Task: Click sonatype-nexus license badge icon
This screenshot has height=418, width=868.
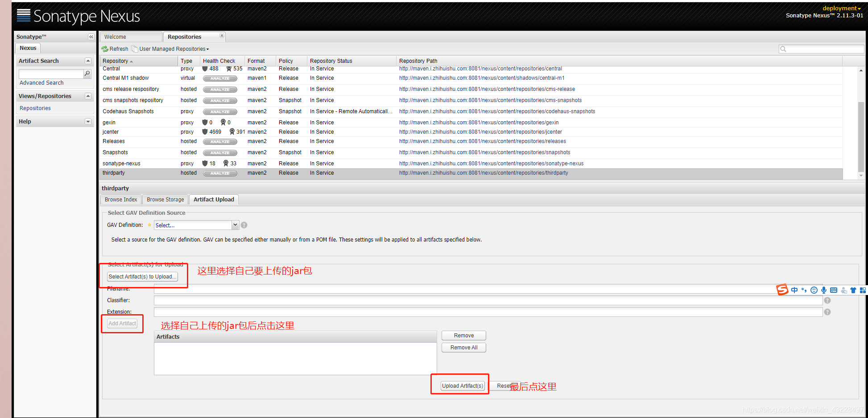Action: click(x=226, y=164)
